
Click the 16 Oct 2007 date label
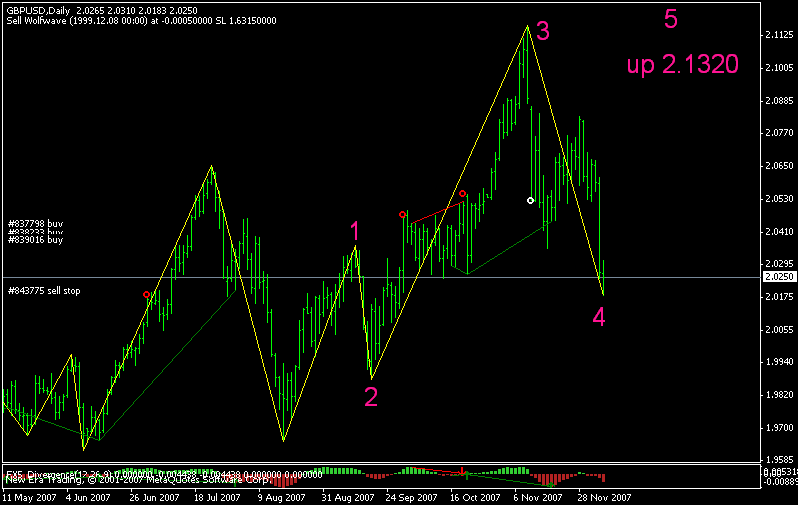pos(475,497)
